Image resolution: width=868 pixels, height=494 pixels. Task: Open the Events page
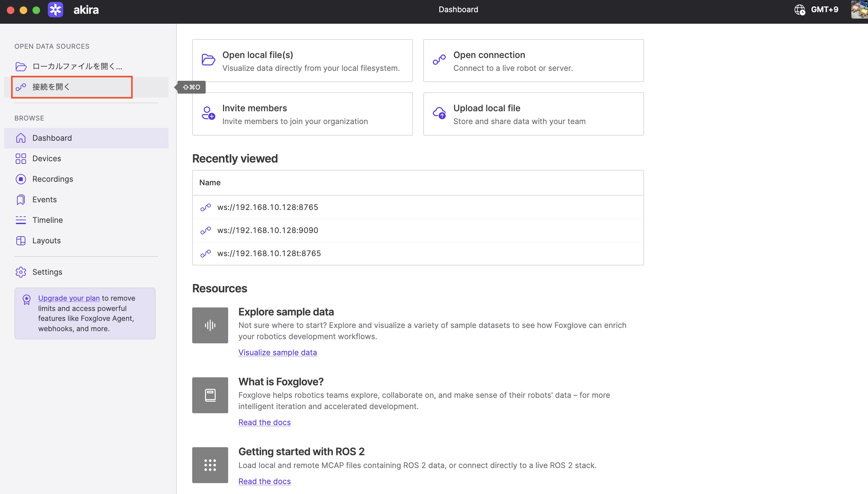86,199
